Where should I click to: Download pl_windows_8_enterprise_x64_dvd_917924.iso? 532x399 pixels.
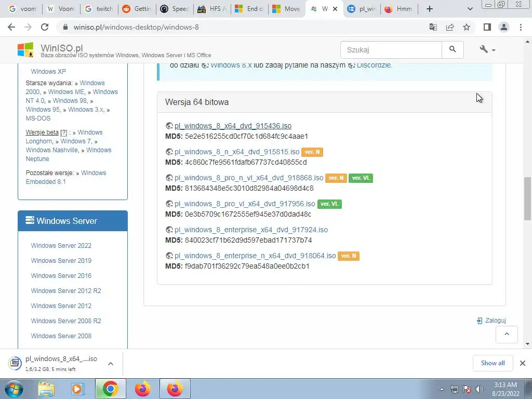tap(251, 230)
